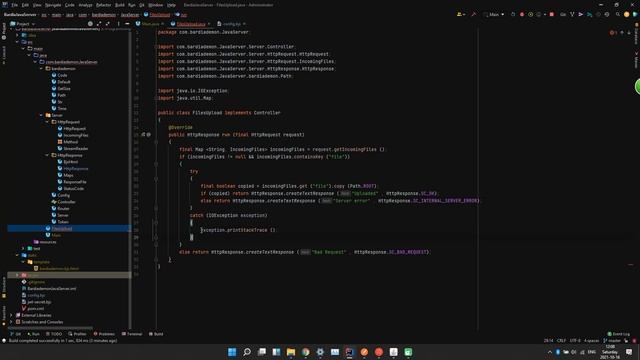Click Expand All icon in Project panel header
The width and height of the screenshot is (640, 360).
[x=99, y=24]
